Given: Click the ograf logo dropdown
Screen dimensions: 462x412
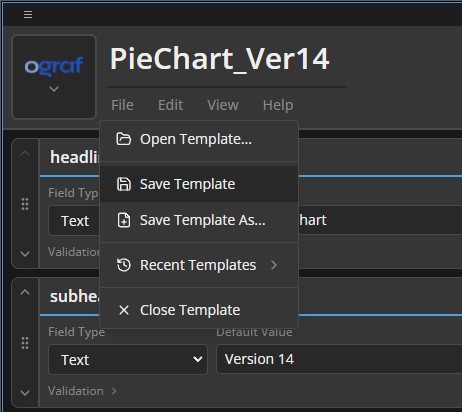Looking at the screenshot, I should point(54,77).
